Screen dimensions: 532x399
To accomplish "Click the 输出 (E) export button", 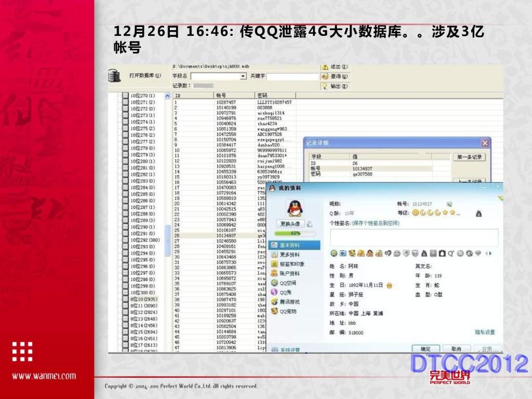I will [335, 86].
